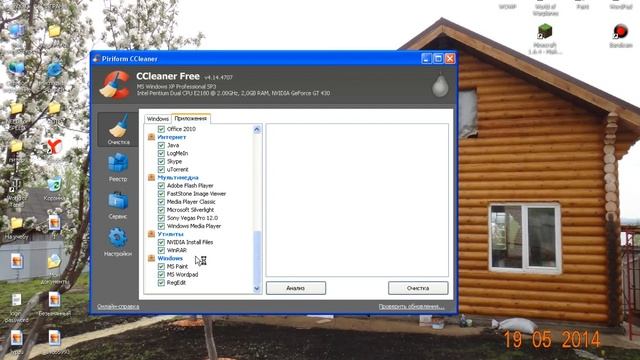Screen dimensions: 640x360
Task: Click the blue Windows category heading text
Action: click(x=170, y=258)
